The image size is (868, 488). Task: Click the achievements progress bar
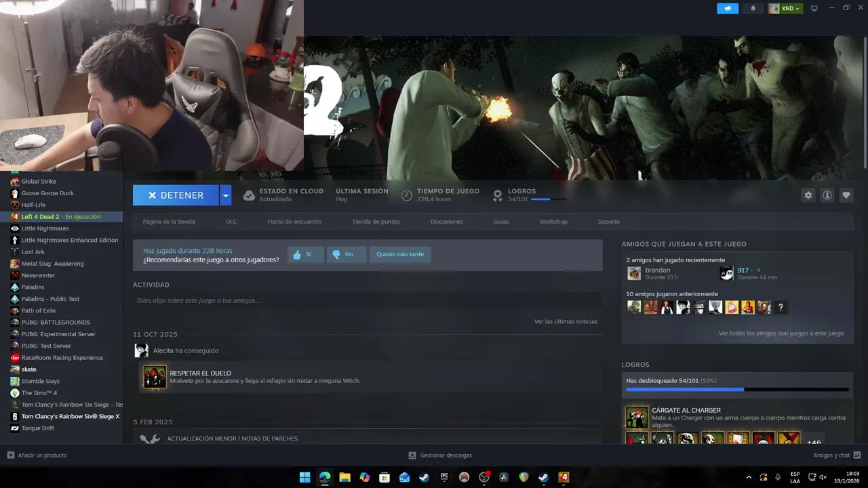point(737,390)
